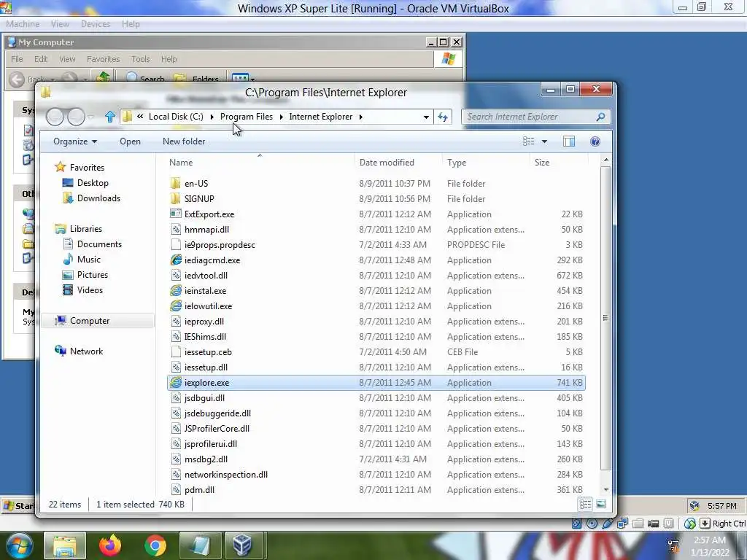Click Program Files in the breadcrumb
This screenshot has height=560, width=747.
247,117
